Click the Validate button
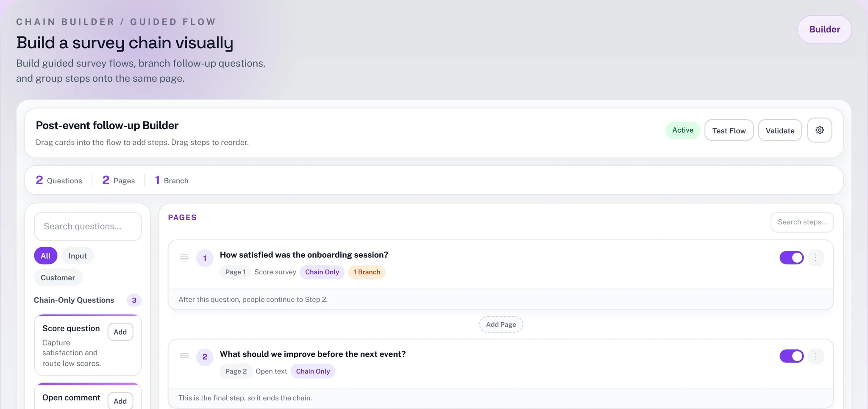 [x=780, y=130]
